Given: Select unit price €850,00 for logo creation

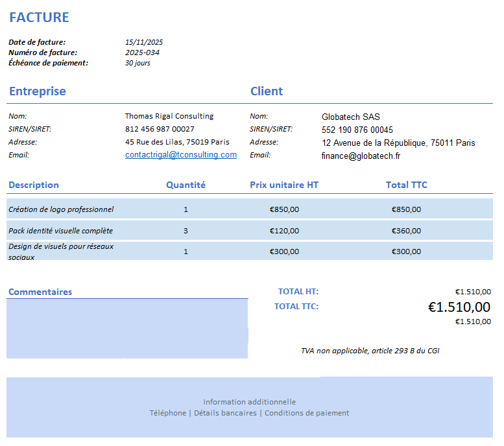Looking at the screenshot, I should (x=284, y=209).
